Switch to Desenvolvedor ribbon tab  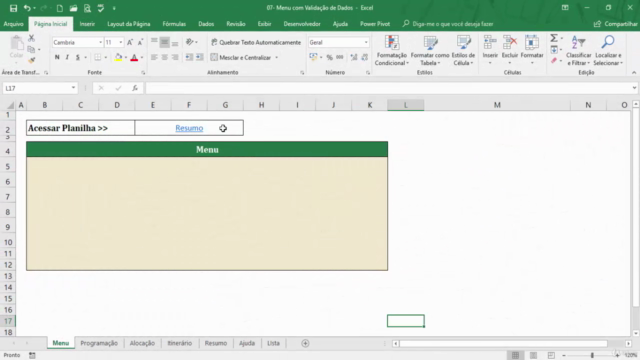[x=302, y=24]
